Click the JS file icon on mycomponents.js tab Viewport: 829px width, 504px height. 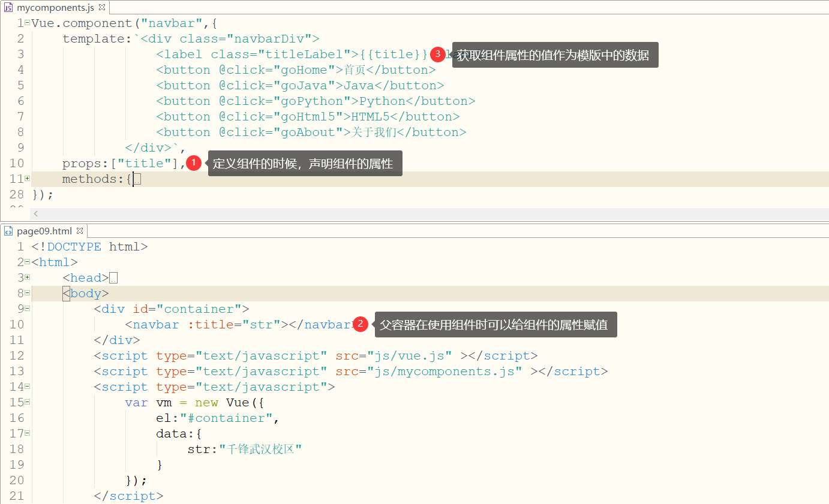[8, 7]
